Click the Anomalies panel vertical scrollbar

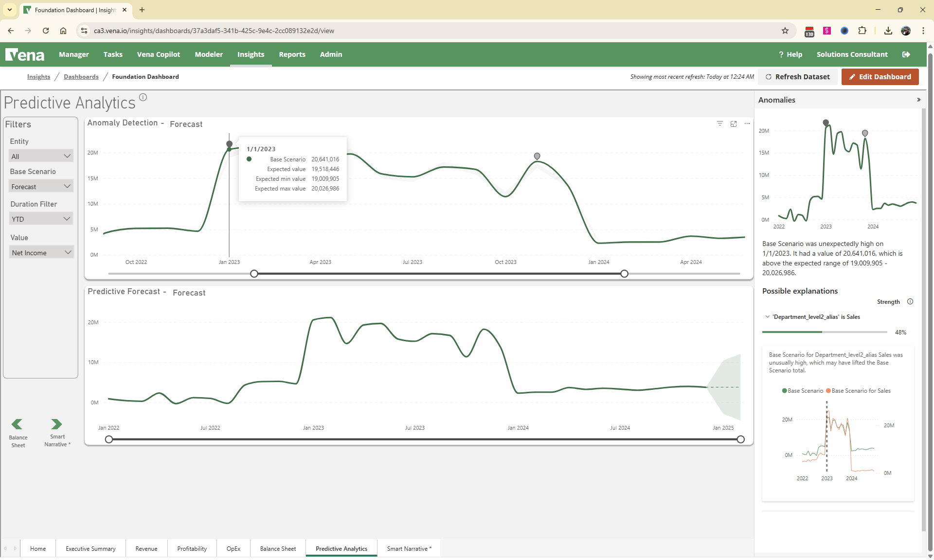[x=924, y=320]
